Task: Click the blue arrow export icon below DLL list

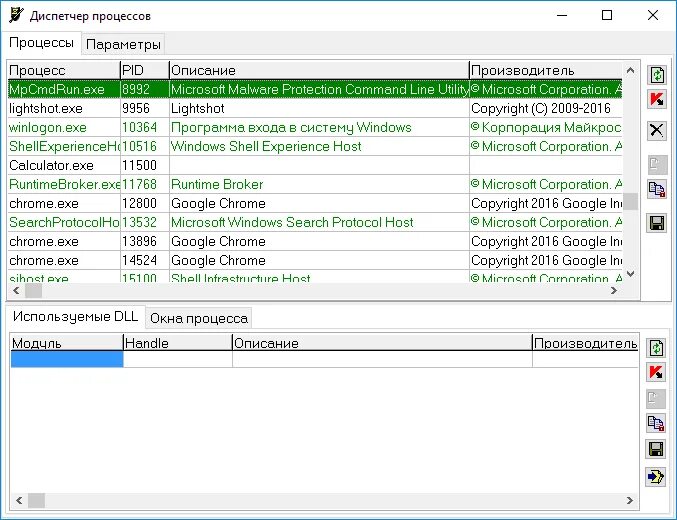Action: click(x=656, y=477)
